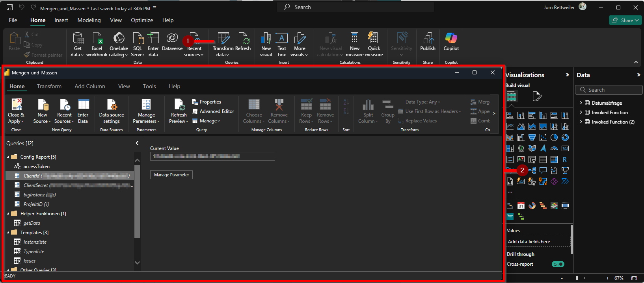This screenshot has width=644, height=283.
Task: Collapse the Helper-Funktionen [1] folder
Action: tap(8, 214)
